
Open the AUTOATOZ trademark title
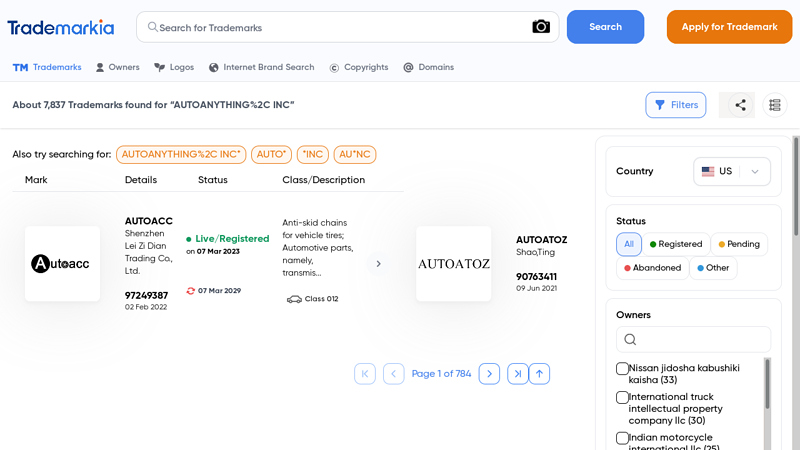tap(541, 240)
